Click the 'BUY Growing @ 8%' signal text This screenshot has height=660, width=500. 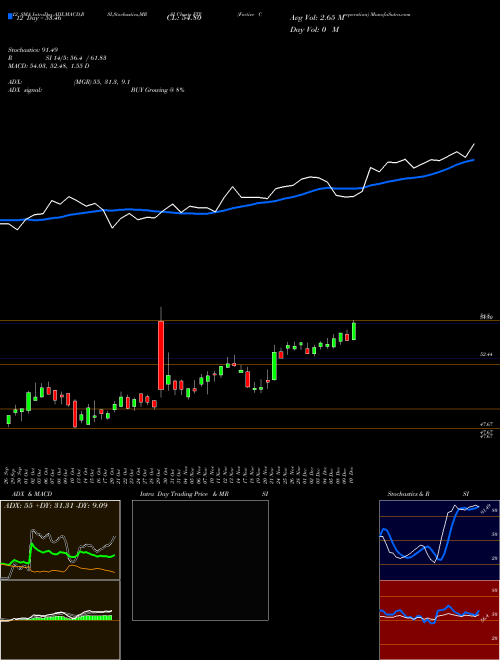coord(157,90)
